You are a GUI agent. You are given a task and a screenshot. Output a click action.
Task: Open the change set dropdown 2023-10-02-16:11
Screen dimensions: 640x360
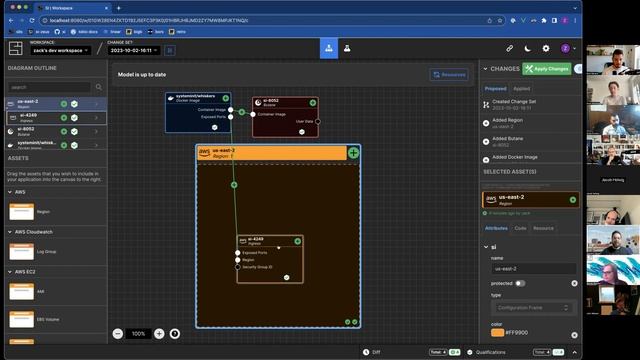(133, 51)
